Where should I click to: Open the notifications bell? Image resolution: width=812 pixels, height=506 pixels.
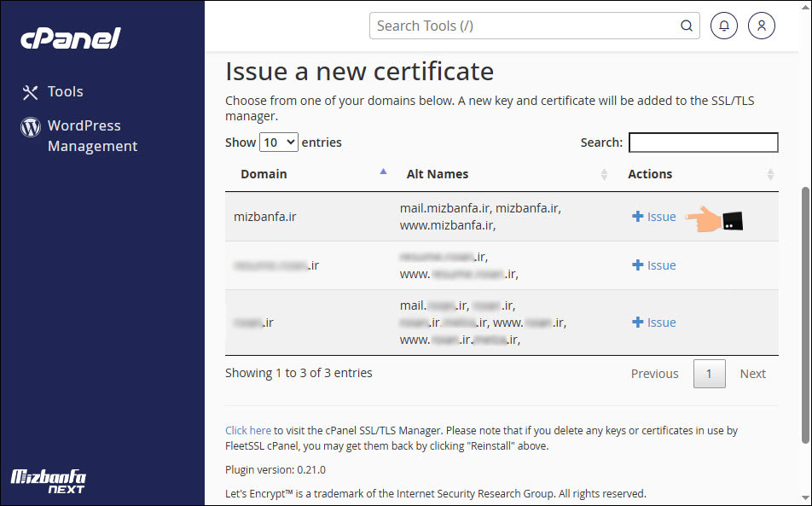(724, 26)
